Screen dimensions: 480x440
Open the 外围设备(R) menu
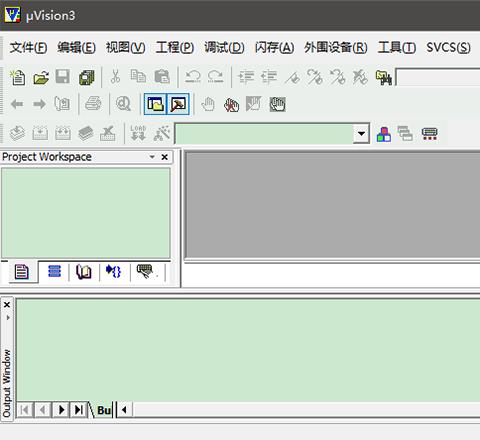click(336, 48)
